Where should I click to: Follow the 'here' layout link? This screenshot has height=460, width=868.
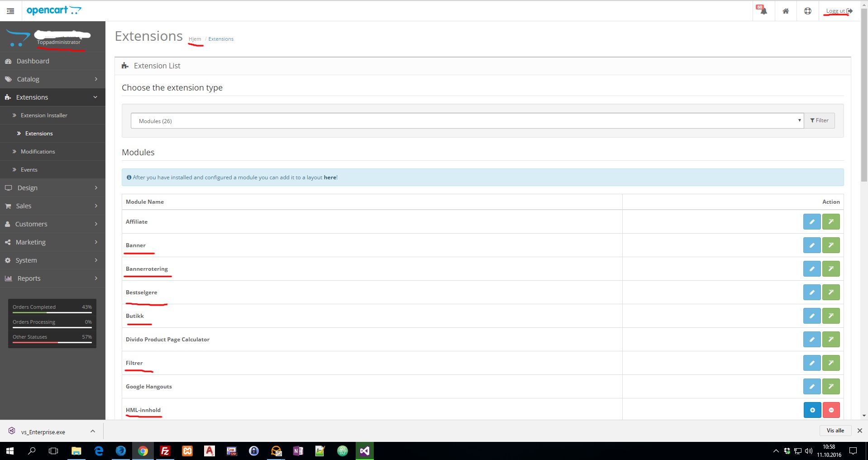(x=330, y=177)
